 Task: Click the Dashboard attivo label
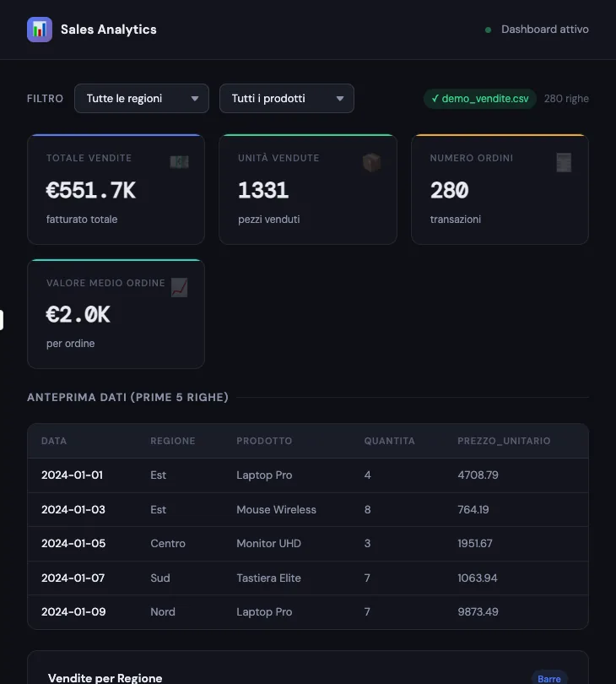click(x=545, y=30)
